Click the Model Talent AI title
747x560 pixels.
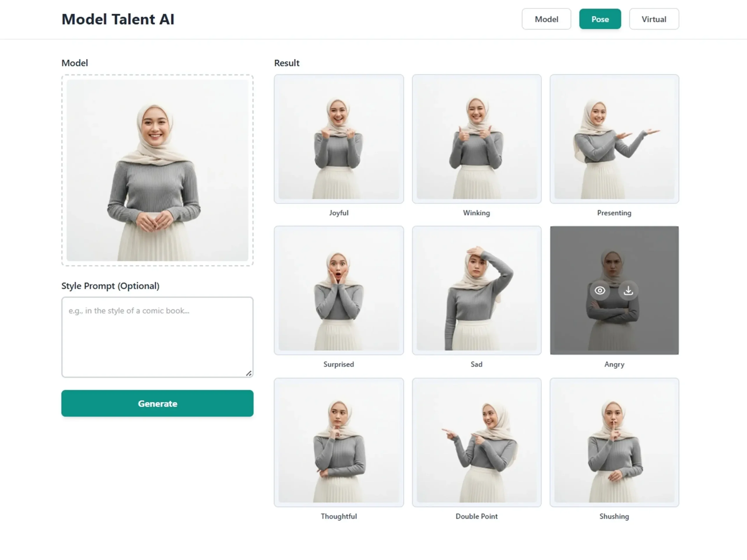[x=118, y=19]
